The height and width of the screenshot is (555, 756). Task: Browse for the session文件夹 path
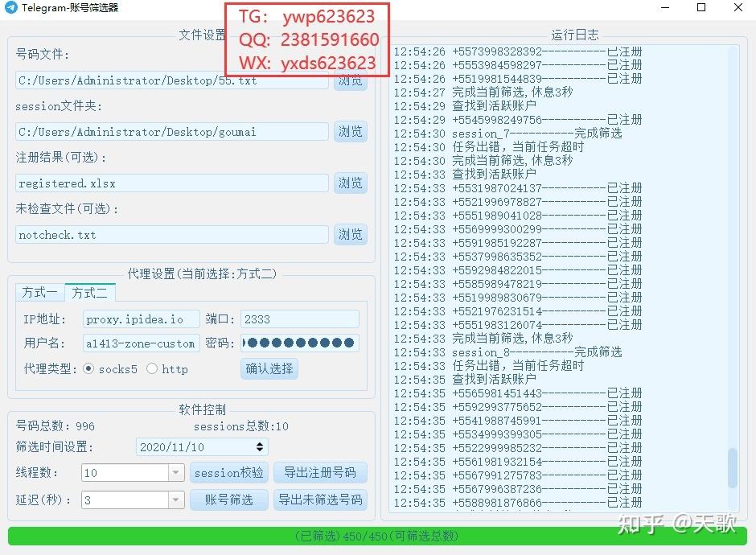pyautogui.click(x=351, y=132)
